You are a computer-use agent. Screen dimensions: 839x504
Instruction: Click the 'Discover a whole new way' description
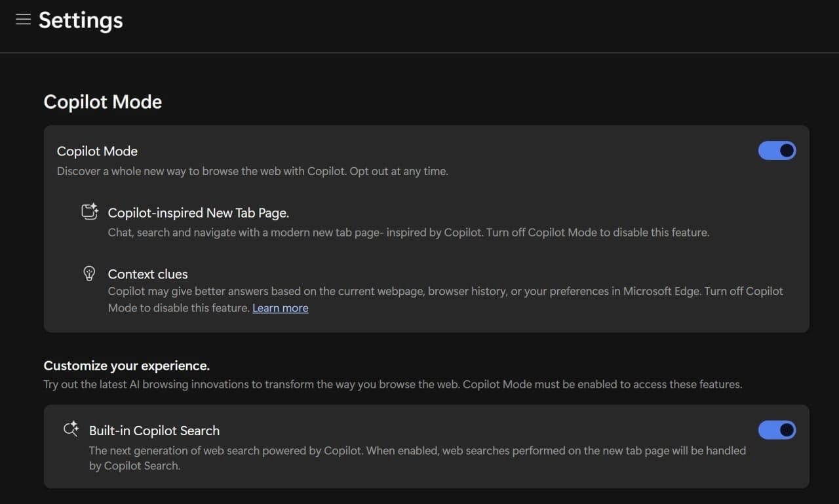(252, 171)
